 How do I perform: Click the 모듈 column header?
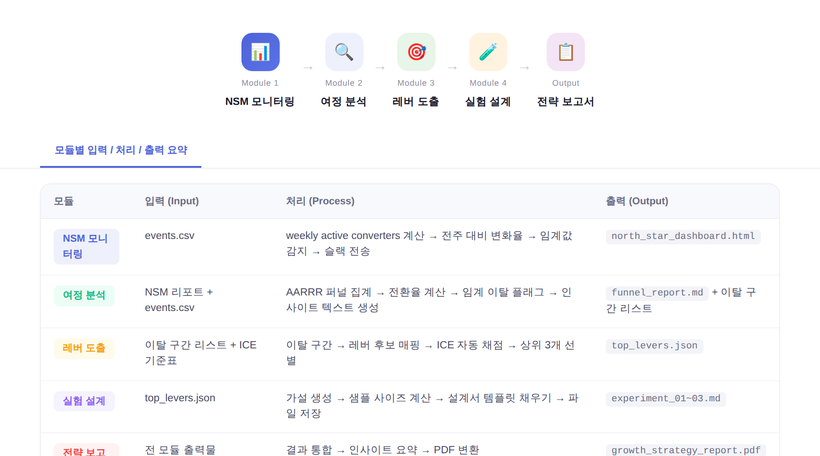point(64,201)
